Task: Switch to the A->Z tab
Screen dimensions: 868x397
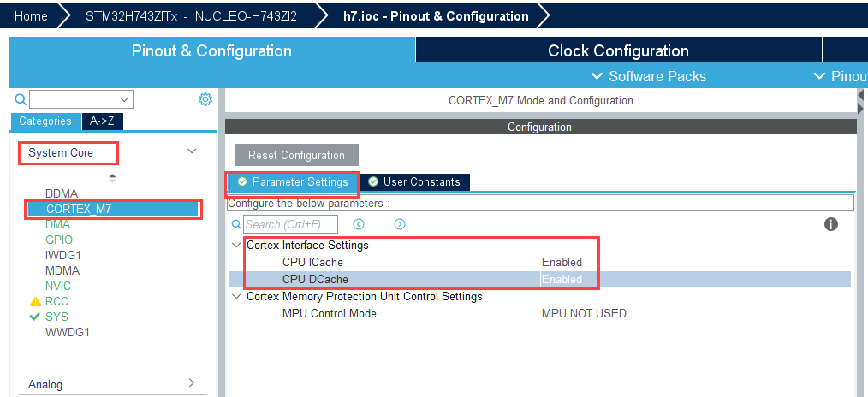Action: tap(103, 121)
